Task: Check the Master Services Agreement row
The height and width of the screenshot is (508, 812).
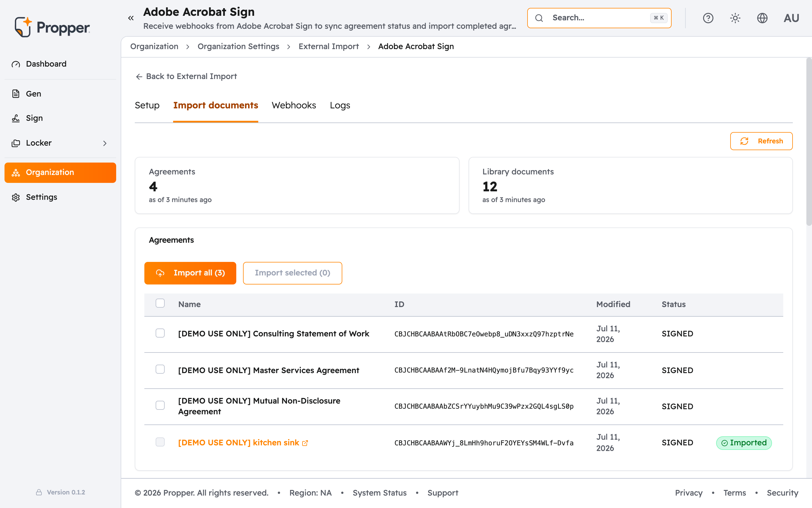Action: [160, 369]
